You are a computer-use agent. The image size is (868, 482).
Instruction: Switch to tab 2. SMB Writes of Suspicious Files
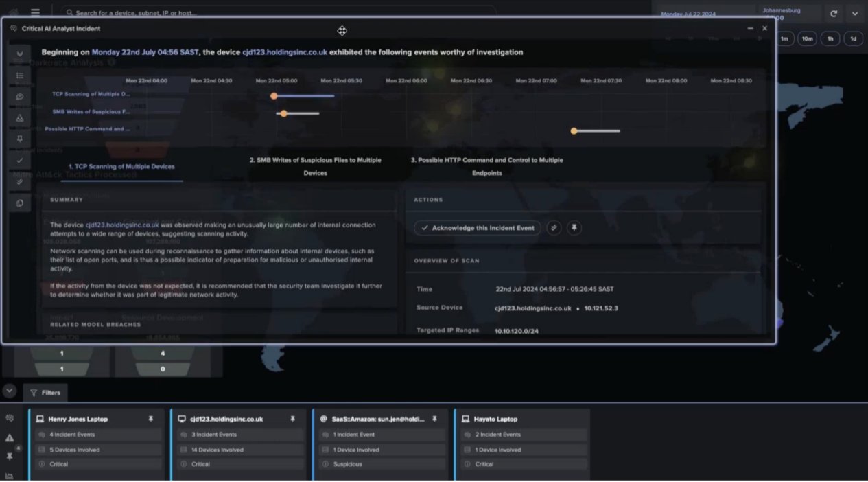[x=315, y=166]
